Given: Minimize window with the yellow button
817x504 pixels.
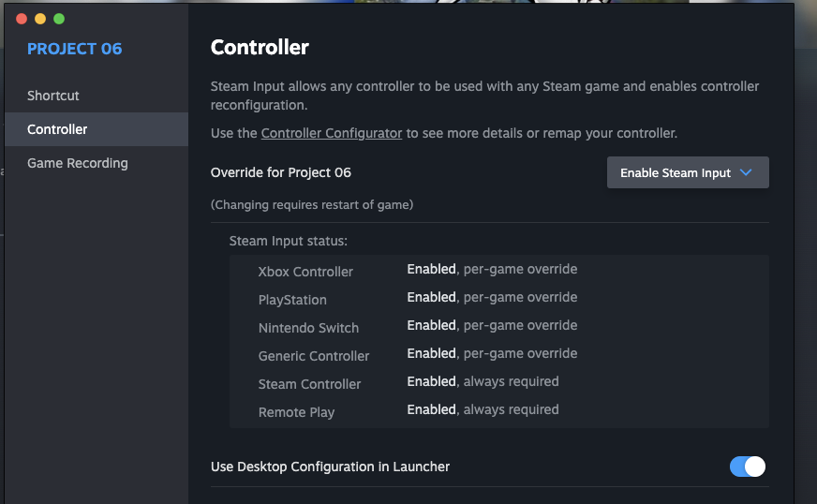Looking at the screenshot, I should [40, 19].
